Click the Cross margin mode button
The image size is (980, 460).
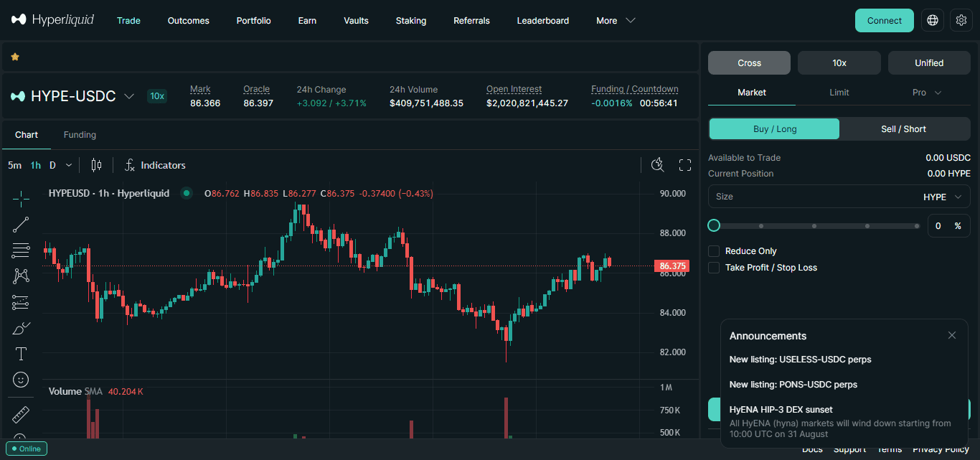[749, 63]
